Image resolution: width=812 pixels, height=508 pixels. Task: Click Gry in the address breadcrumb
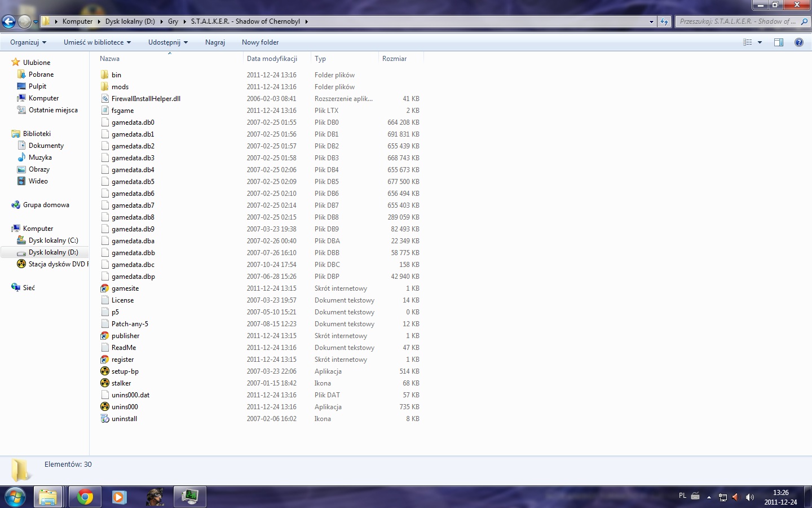click(173, 21)
